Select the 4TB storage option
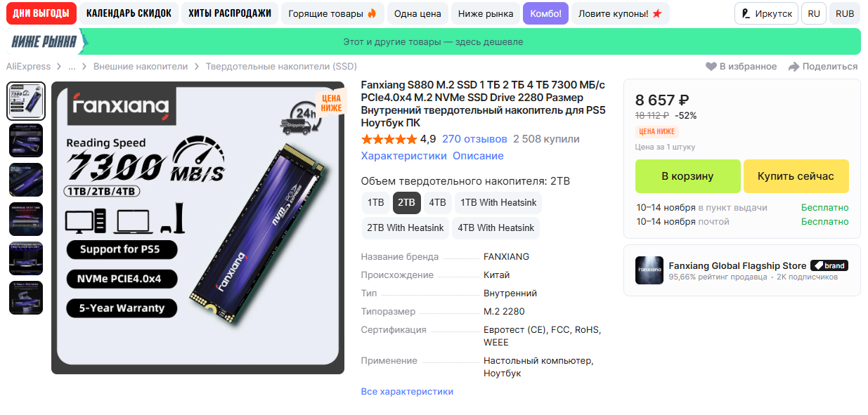Viewport: 868px width, 415px height. click(437, 203)
